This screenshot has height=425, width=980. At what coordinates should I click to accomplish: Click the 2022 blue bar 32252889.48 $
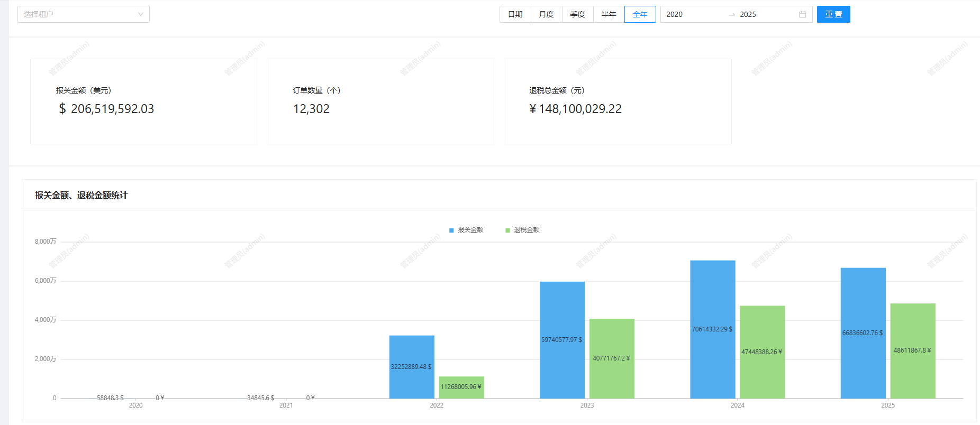[x=412, y=367]
